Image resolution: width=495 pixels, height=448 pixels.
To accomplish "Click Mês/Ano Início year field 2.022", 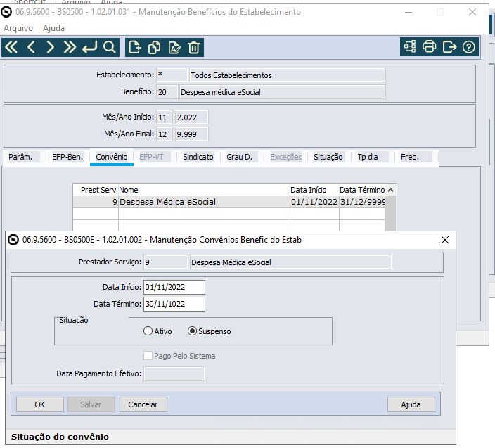I will [192, 117].
